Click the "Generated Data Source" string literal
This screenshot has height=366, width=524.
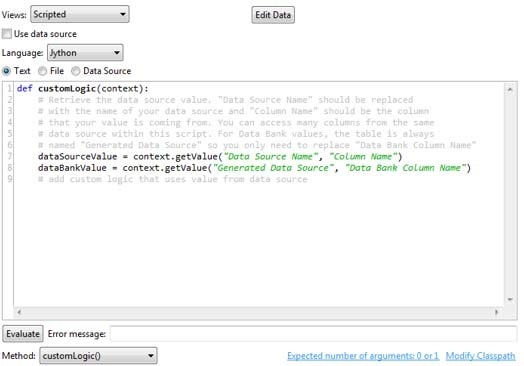click(273, 168)
